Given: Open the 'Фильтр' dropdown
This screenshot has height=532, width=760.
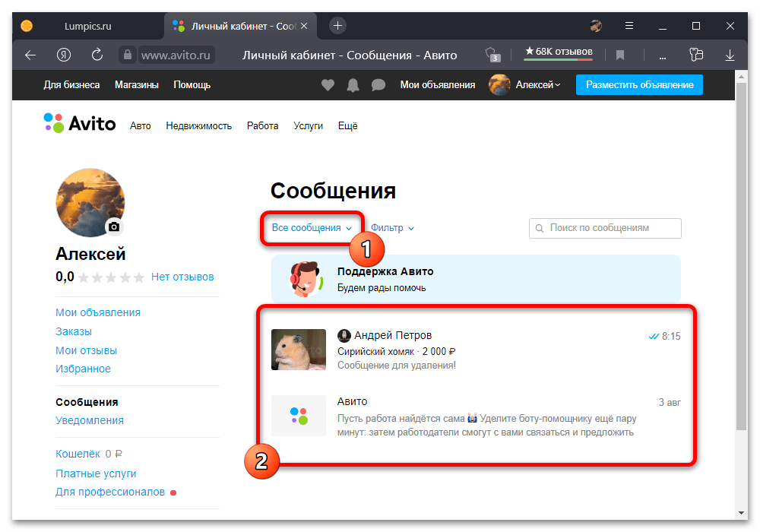Looking at the screenshot, I should click(x=392, y=228).
